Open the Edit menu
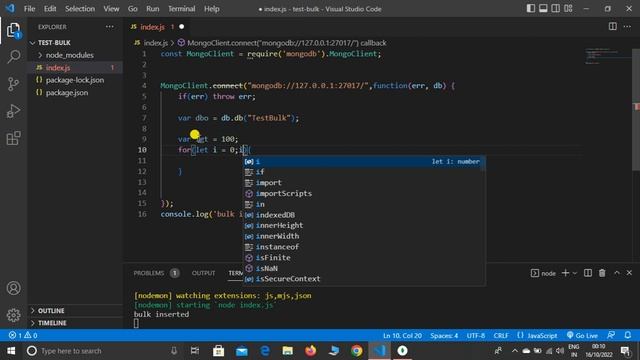 50,9
